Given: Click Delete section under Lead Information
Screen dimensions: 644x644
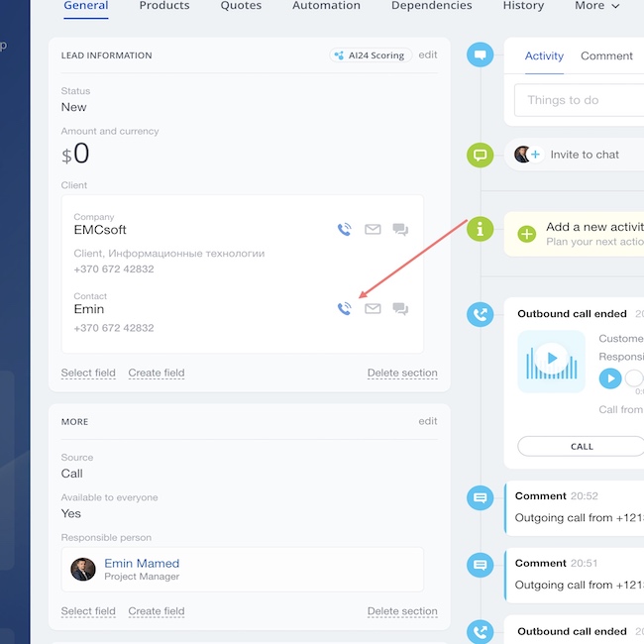Looking at the screenshot, I should (x=401, y=374).
